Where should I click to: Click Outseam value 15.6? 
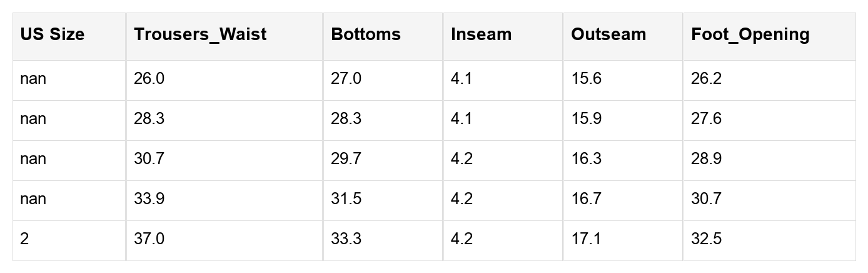click(x=586, y=79)
